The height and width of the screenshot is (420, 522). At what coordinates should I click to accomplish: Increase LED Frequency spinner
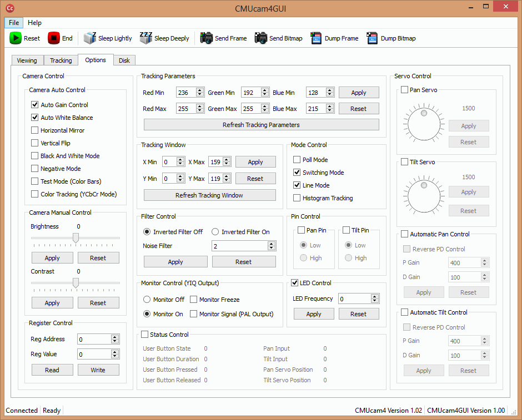tap(374, 296)
